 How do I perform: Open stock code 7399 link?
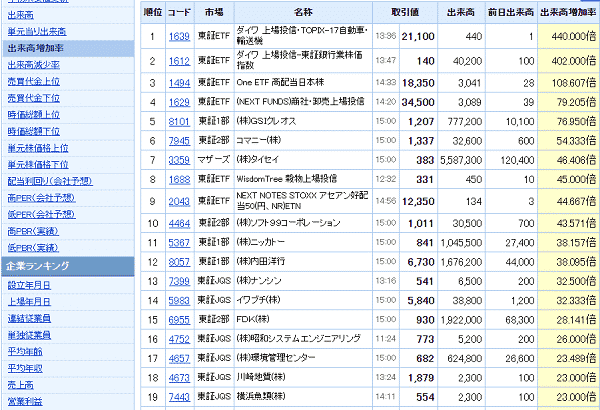pyautogui.click(x=179, y=281)
